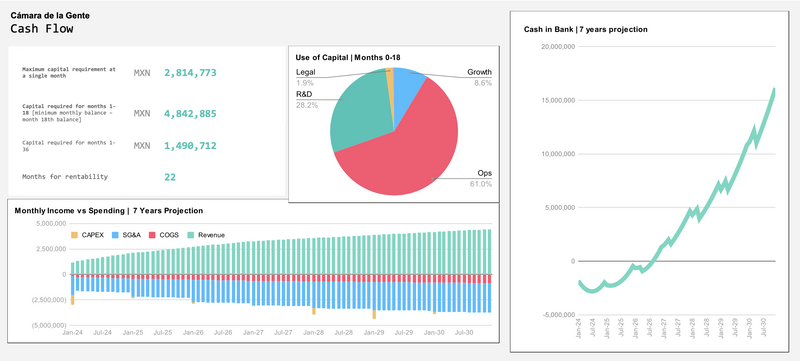Screen dimensions: 800x361
Task: Click the MXN label beside 2,814,773
Action: (x=142, y=73)
